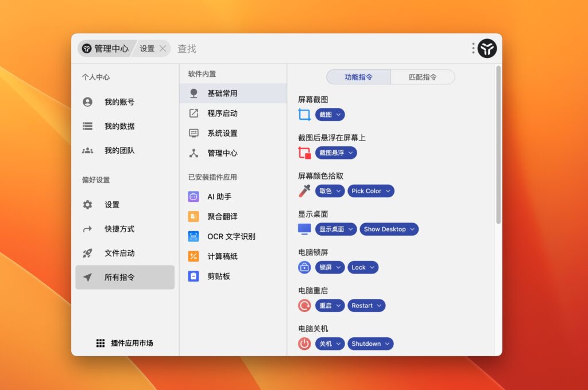This screenshot has height=390, width=588.
Task: Click the 显示桌面 monitor icon
Action: [304, 229]
